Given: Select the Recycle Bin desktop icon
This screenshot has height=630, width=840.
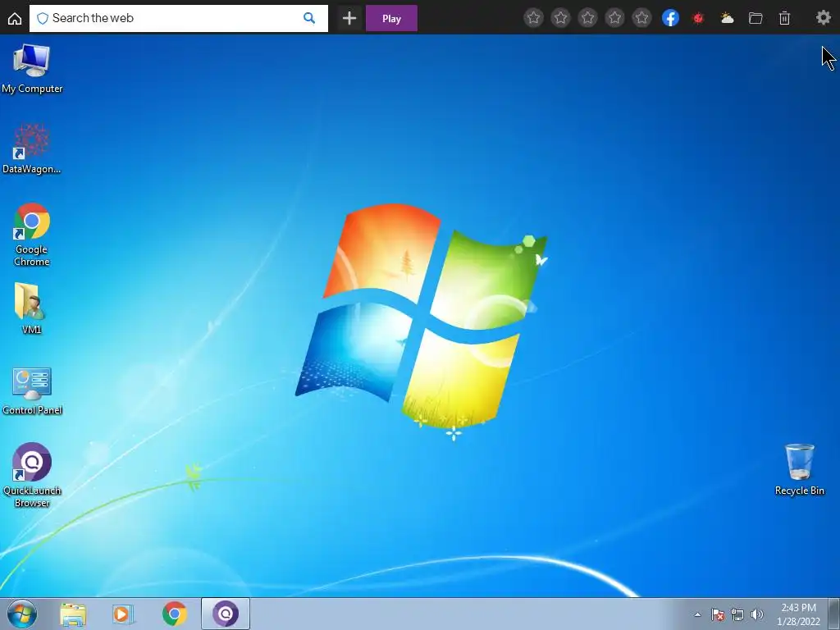Looking at the screenshot, I should [799, 469].
